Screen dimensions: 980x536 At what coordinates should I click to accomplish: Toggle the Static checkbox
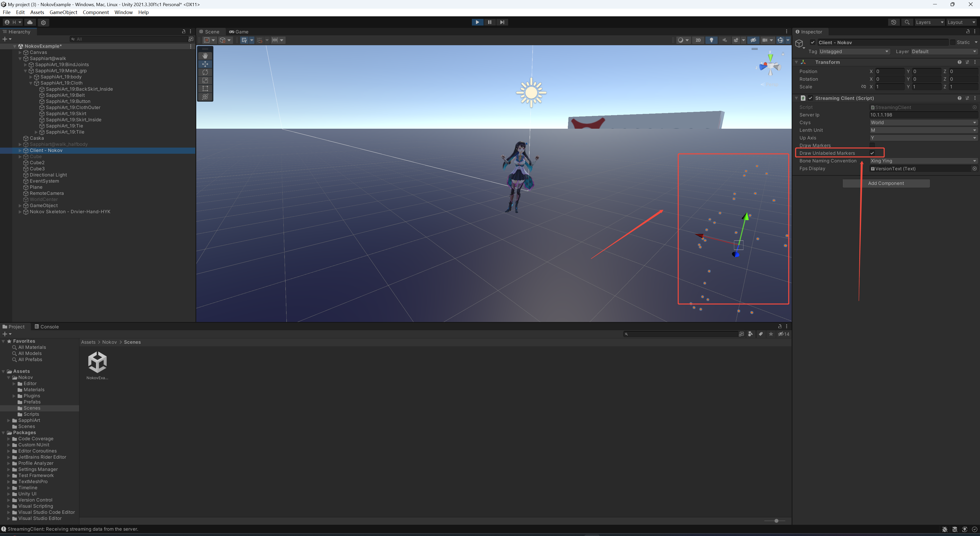[x=953, y=42]
